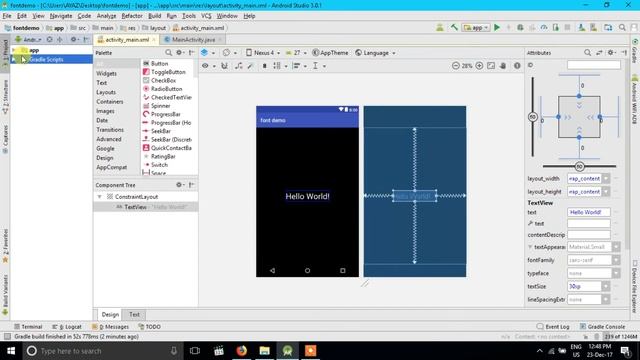Click Windows search box on taskbar
The height and width of the screenshot is (360, 640).
point(103,351)
